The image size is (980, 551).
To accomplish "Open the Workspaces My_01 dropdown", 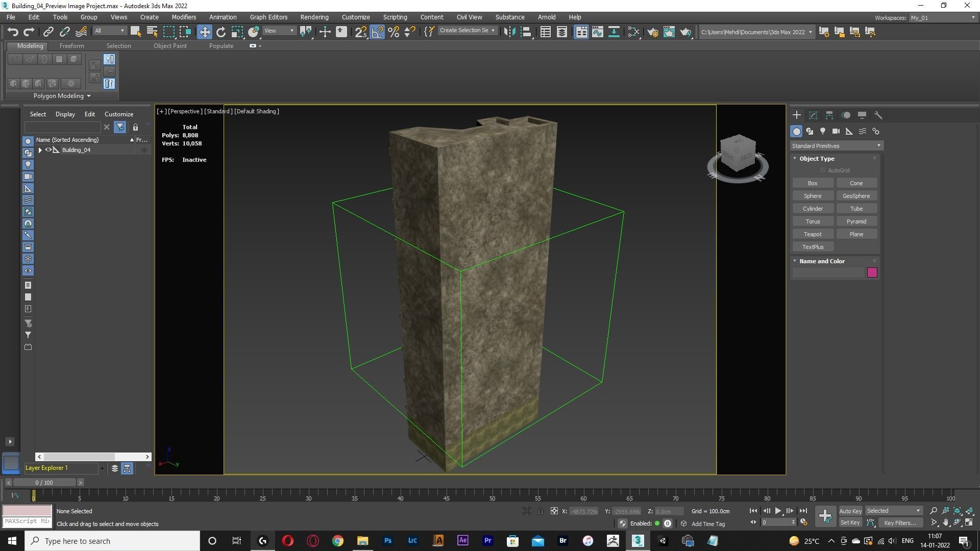I will pyautogui.click(x=943, y=18).
